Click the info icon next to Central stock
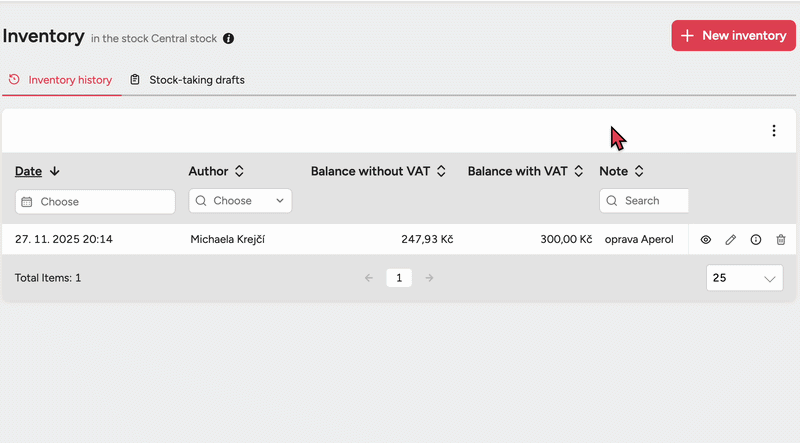This screenshot has width=800, height=443. tap(228, 39)
